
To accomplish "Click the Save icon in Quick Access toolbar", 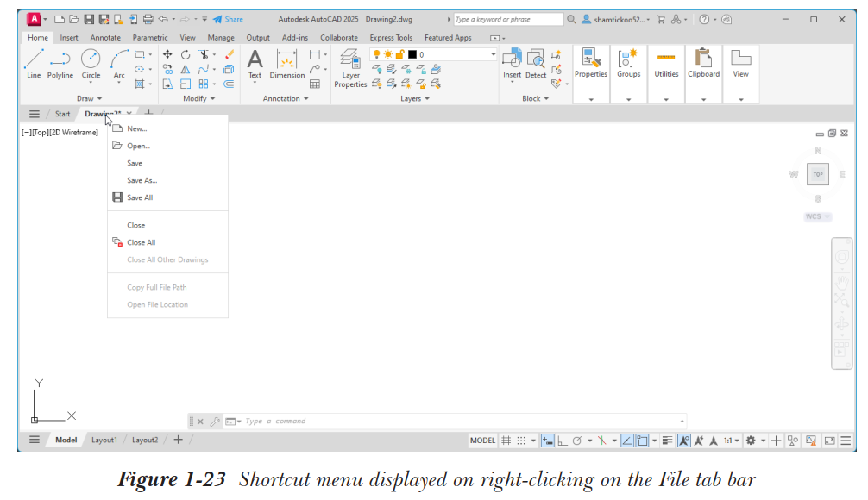I will [x=89, y=19].
